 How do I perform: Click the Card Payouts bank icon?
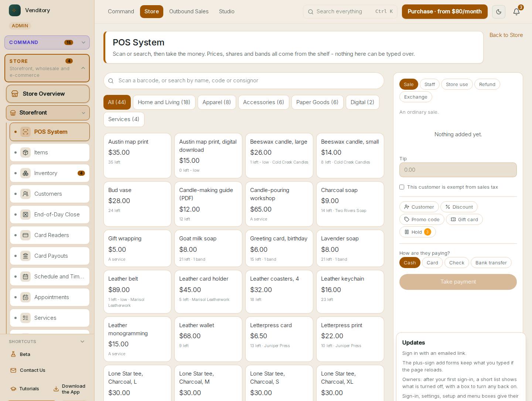click(x=25, y=256)
